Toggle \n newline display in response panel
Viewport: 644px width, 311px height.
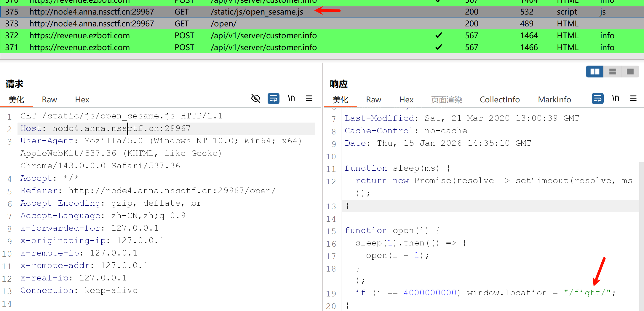(x=616, y=98)
